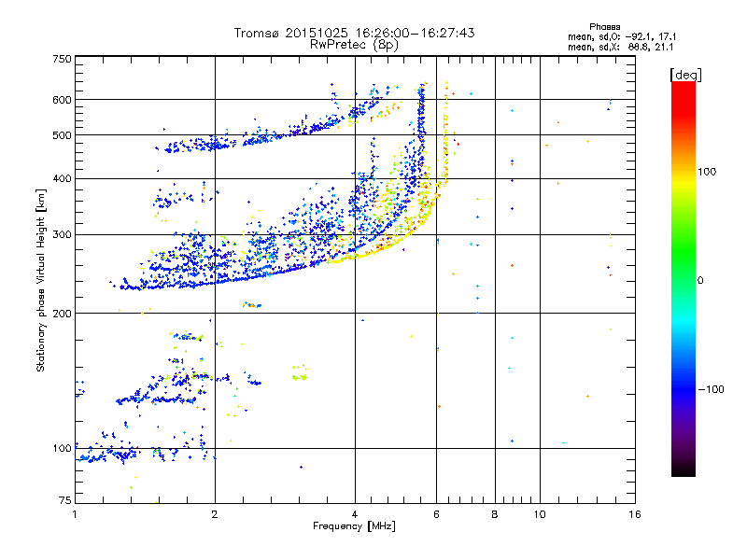
Task: Click the y-axis tick label '500'
Action: point(63,135)
